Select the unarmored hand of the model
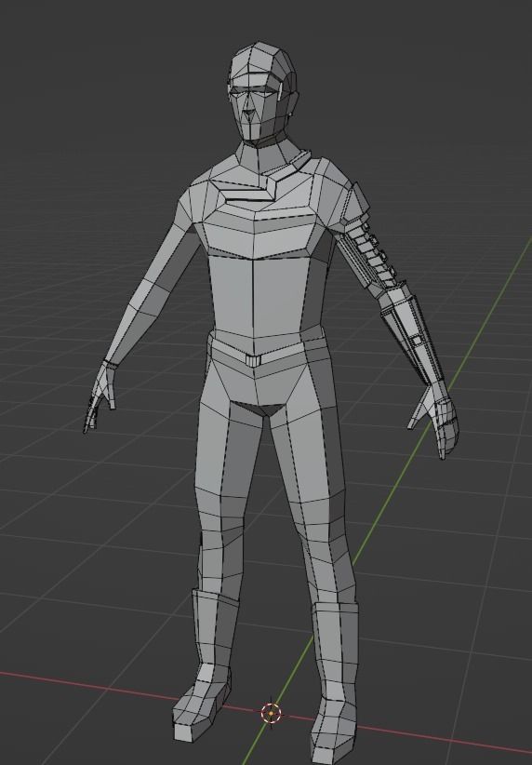This screenshot has width=532, height=765. tap(100, 396)
